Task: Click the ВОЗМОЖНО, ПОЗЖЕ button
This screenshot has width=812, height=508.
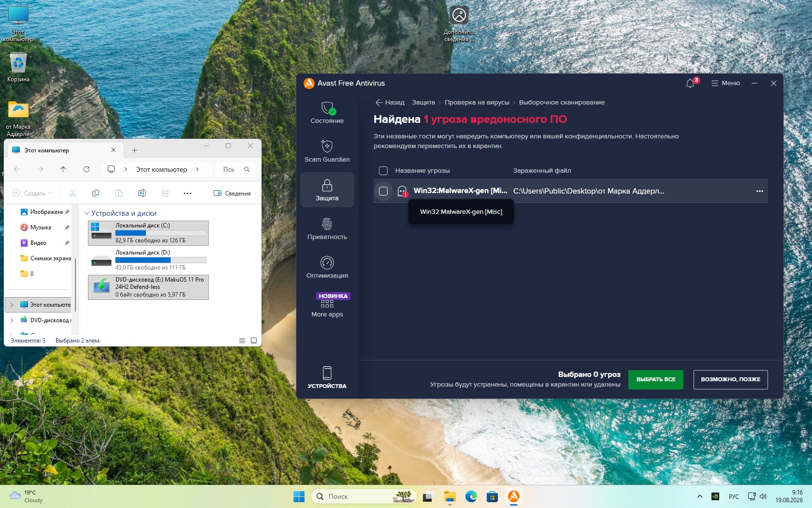Action: click(x=731, y=379)
